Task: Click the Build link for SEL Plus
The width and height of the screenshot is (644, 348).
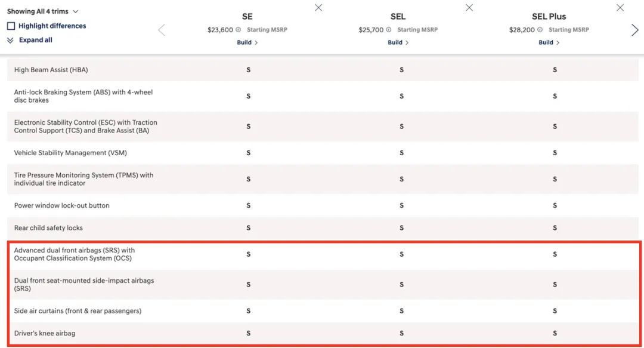Action: click(549, 42)
